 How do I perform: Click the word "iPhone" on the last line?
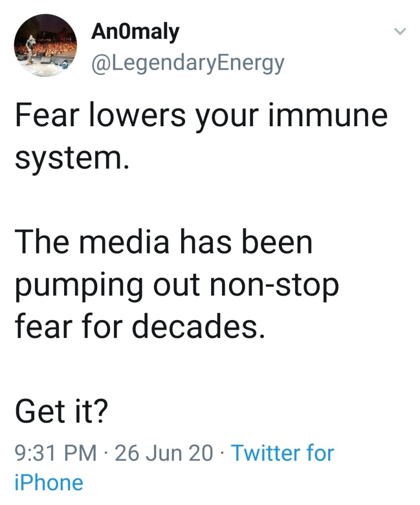click(49, 482)
